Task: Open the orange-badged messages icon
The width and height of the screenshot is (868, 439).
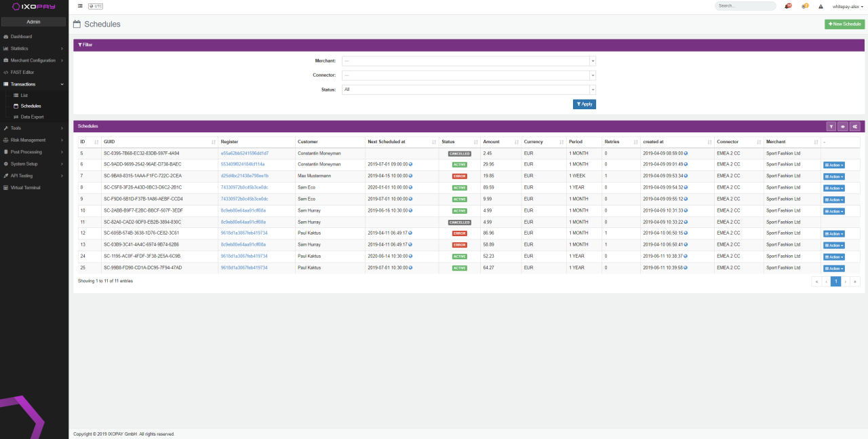Action: 805,6
